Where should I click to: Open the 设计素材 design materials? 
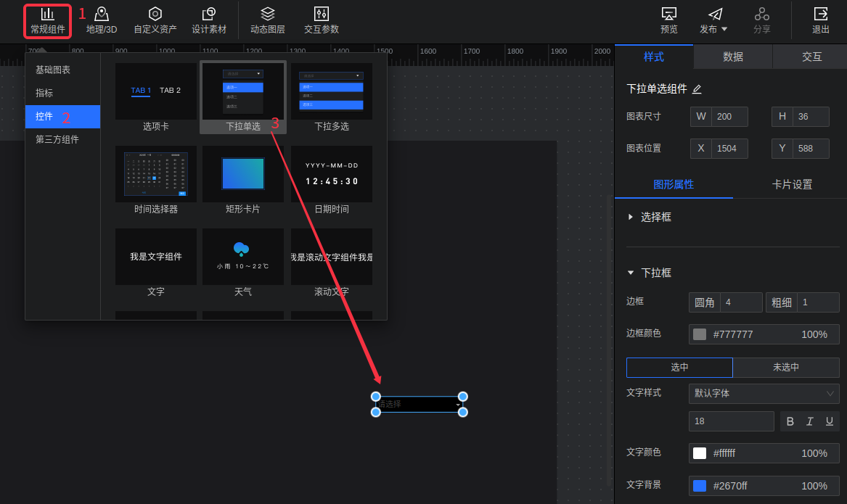pyautogui.click(x=209, y=21)
